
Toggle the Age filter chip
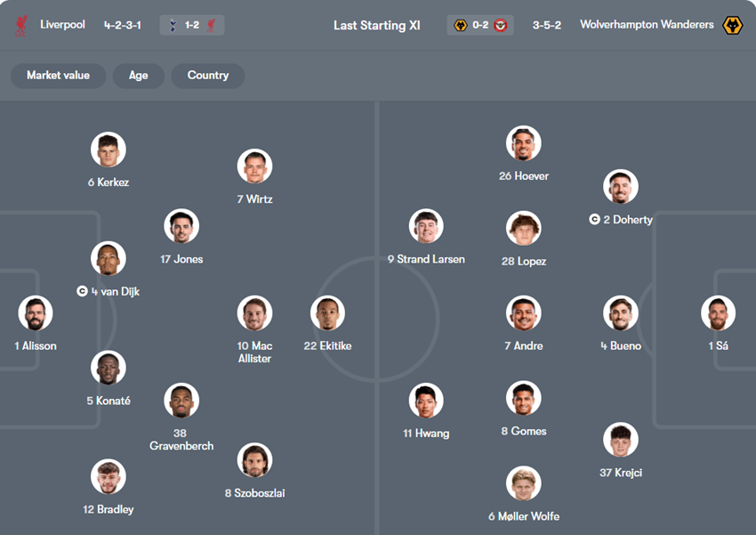coord(138,76)
